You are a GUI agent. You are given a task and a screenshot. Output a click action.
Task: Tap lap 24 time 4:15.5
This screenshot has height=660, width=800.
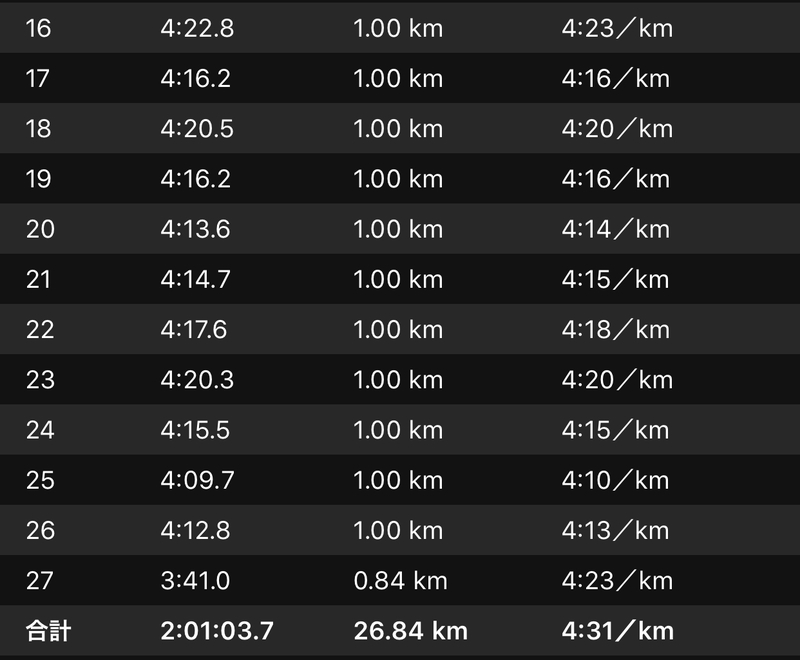[195, 430]
